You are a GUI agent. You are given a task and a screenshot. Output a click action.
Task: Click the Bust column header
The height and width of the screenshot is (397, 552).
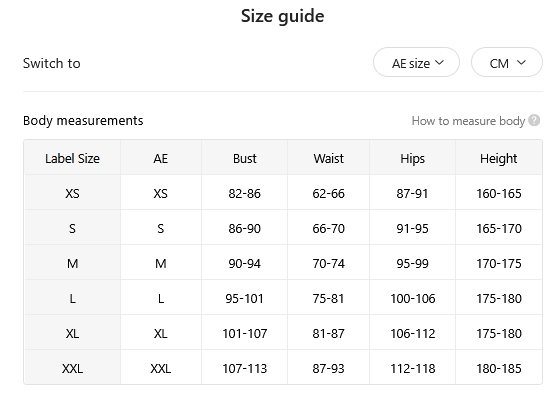click(x=245, y=158)
